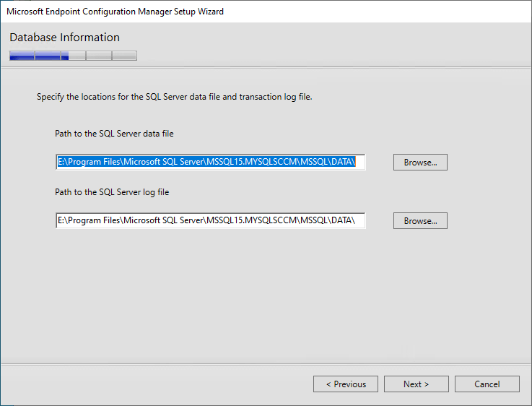Return to the Previous wizard page

coord(345,384)
